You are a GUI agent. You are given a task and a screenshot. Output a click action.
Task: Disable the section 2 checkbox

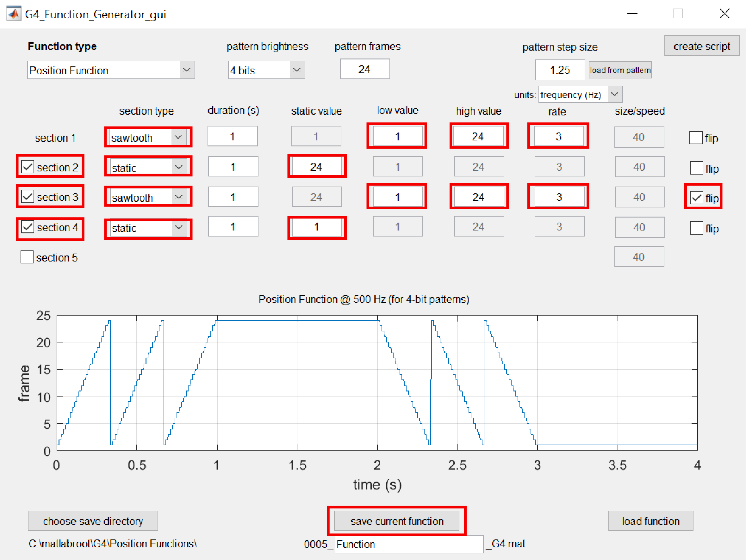click(x=28, y=166)
